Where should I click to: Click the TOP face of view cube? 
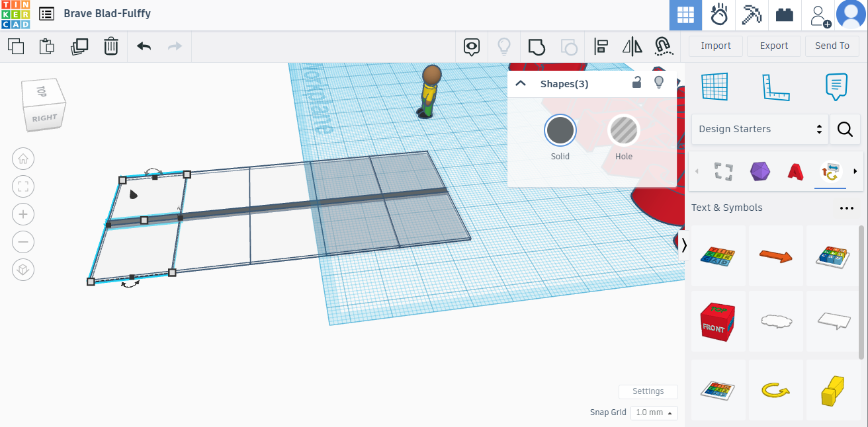tap(41, 91)
